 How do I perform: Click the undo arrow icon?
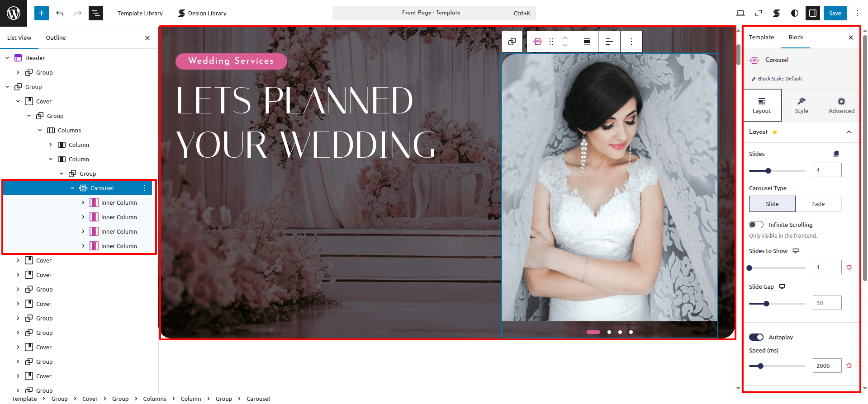coord(60,13)
